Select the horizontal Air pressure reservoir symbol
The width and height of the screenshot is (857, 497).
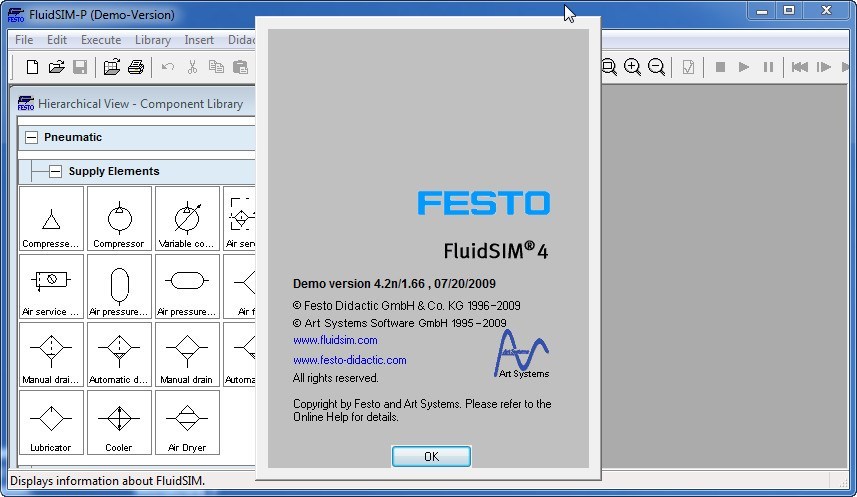coord(187,286)
